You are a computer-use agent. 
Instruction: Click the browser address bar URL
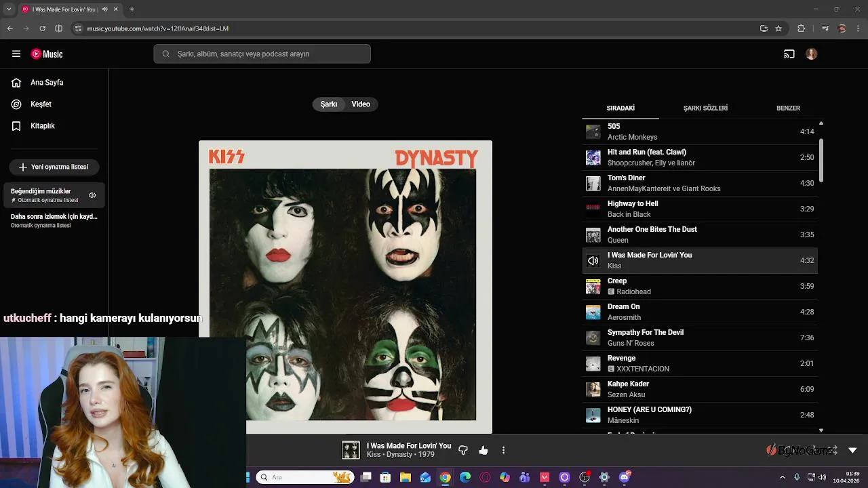point(157,28)
